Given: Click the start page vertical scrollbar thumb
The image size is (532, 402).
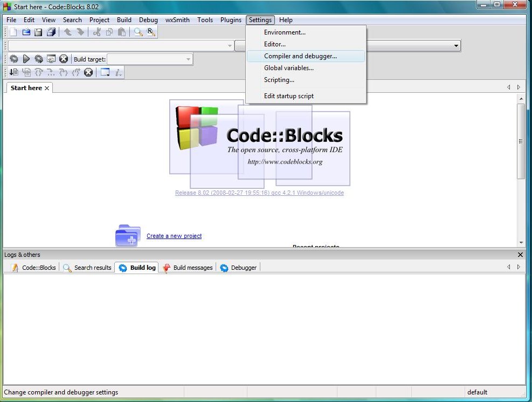Looking at the screenshot, I should [521, 141].
